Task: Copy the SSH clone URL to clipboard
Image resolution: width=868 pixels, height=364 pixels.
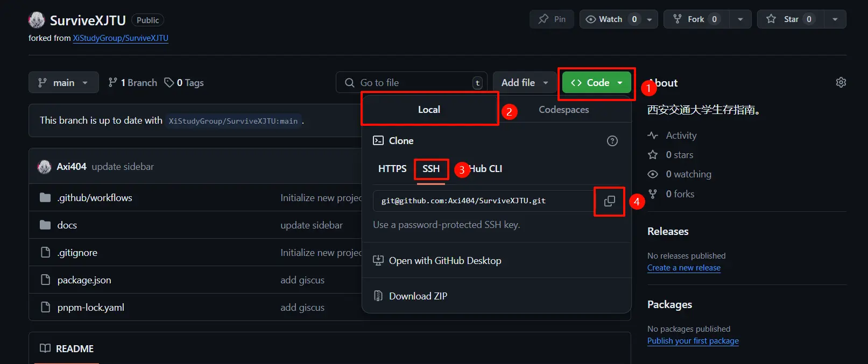Action: click(609, 201)
